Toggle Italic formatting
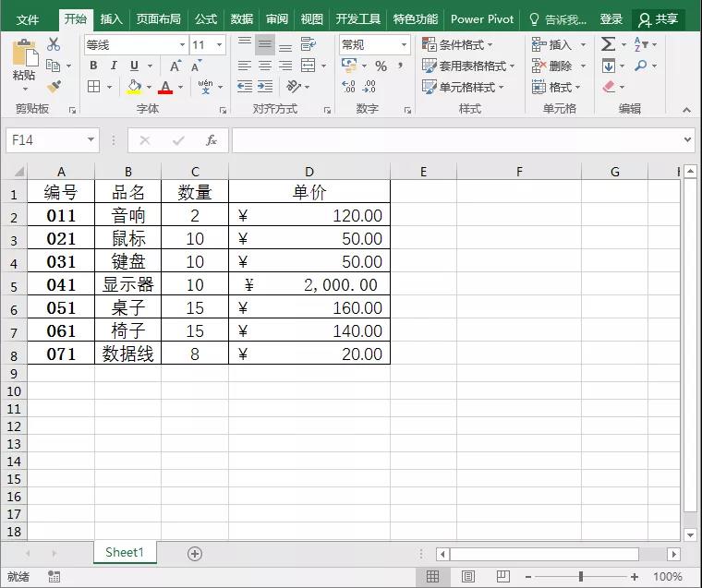The width and height of the screenshot is (702, 588). (114, 66)
